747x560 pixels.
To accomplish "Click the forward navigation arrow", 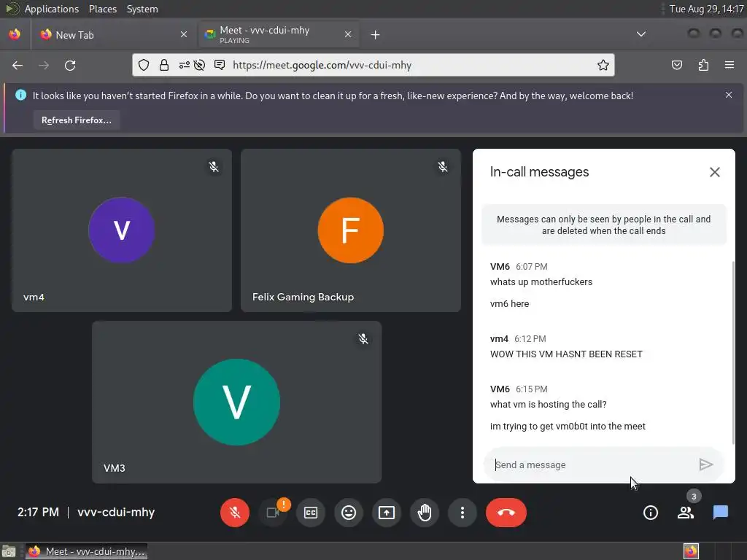I will 44,65.
